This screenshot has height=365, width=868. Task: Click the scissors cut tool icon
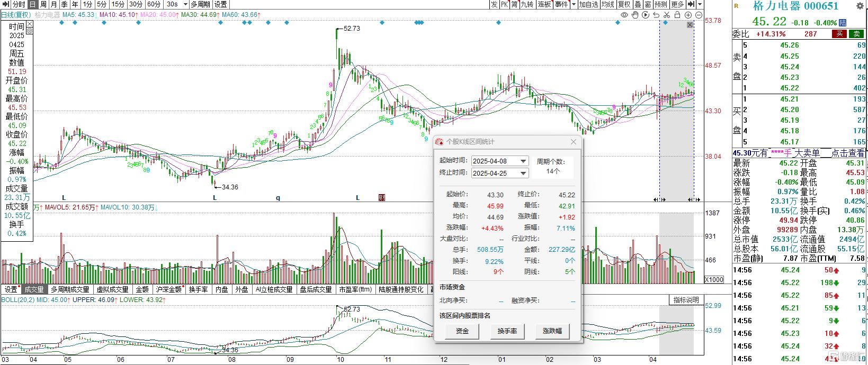coord(667,15)
